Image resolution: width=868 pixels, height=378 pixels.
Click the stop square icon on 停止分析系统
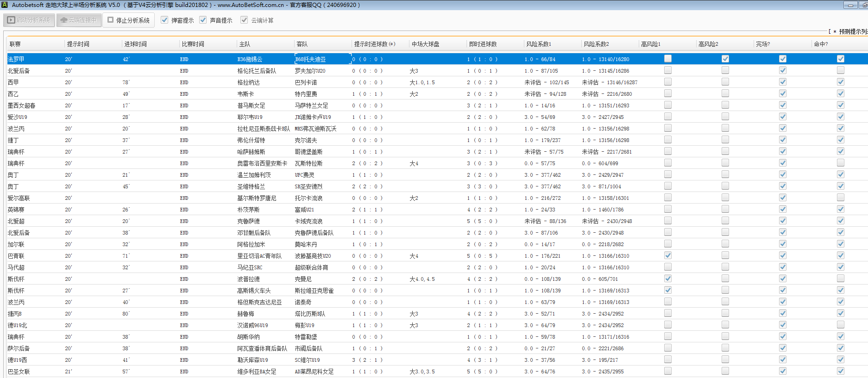point(111,20)
